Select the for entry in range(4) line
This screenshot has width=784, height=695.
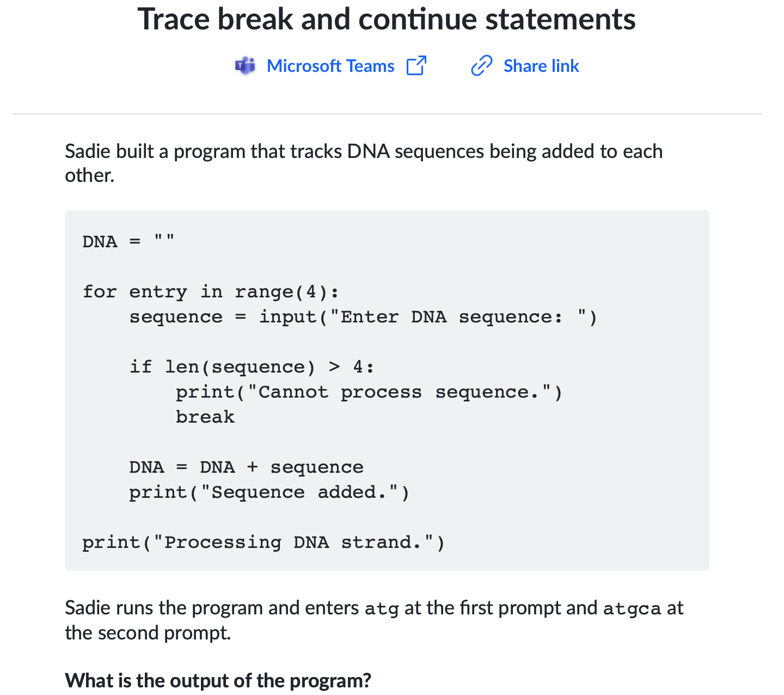(211, 292)
